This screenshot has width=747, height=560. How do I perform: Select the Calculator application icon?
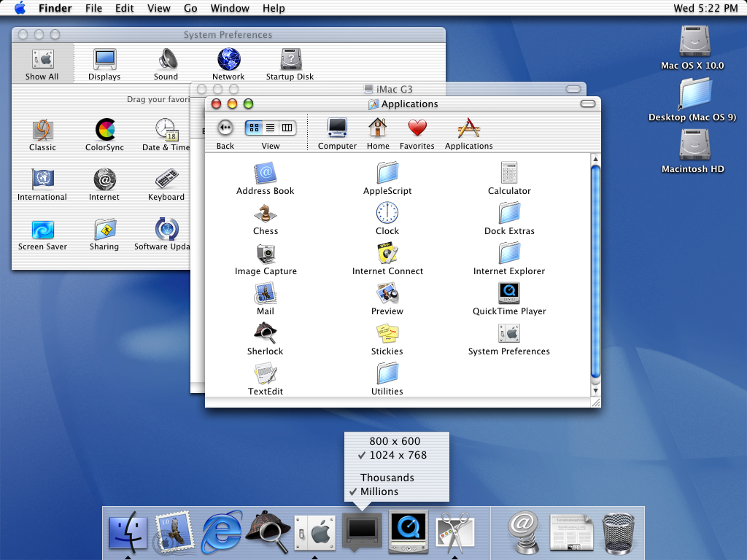(x=508, y=173)
